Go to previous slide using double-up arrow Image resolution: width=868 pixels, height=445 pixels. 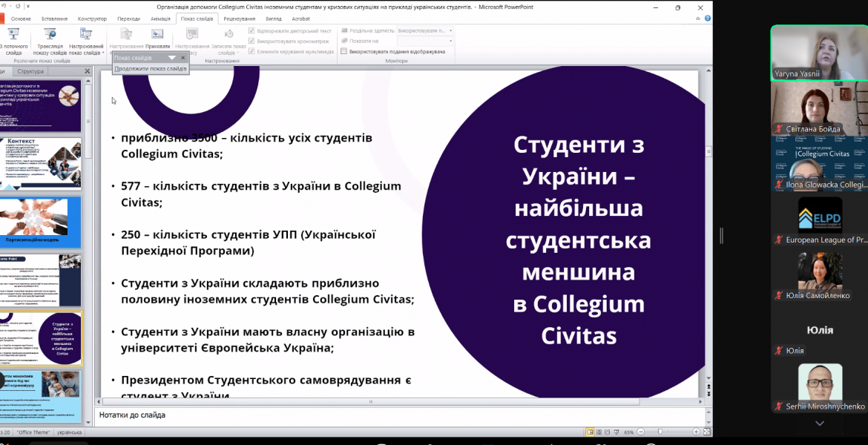click(708, 386)
